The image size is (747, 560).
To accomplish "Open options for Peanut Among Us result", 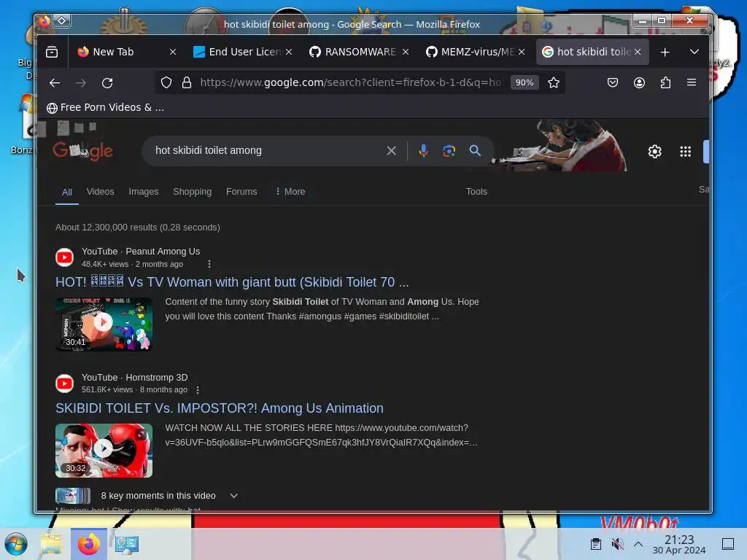I will point(209,264).
